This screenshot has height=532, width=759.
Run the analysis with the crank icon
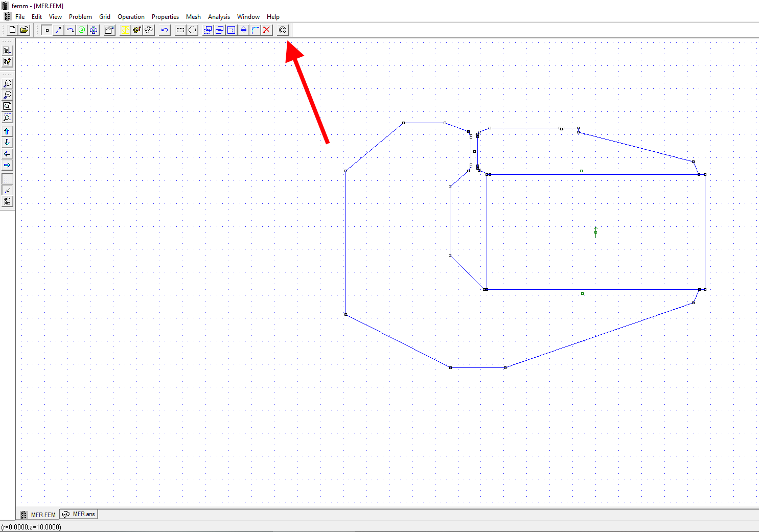coord(137,30)
